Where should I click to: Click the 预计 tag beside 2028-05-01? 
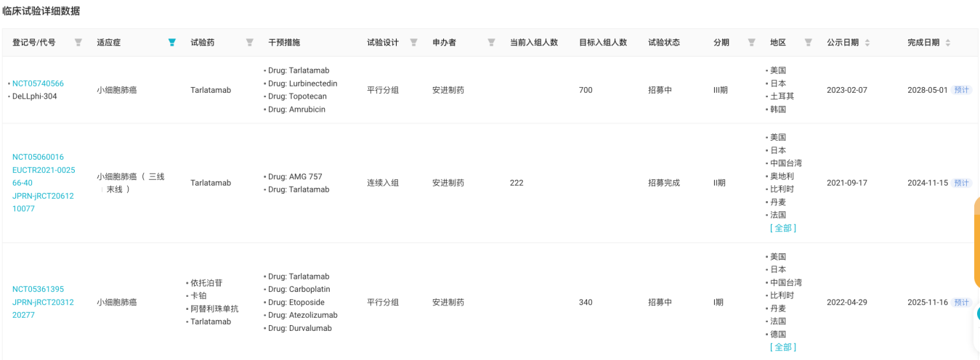(961, 90)
